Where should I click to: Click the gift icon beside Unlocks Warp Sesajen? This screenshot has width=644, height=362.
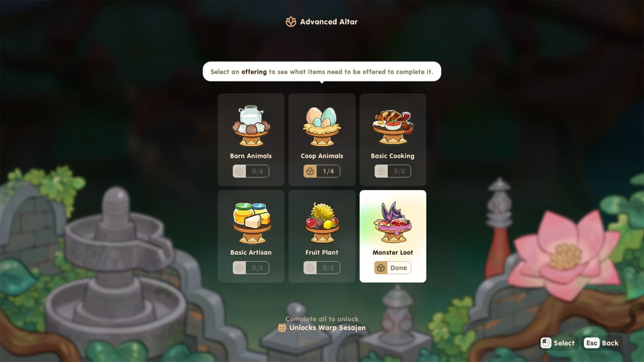(x=282, y=328)
